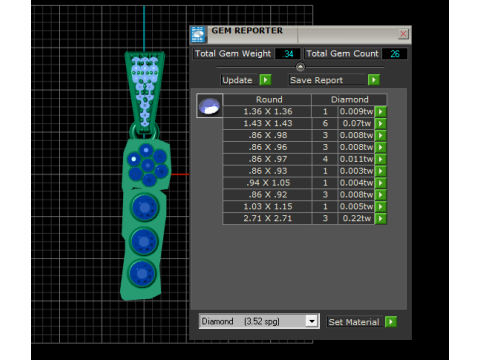Click the Gem Reporter icon in title bar

point(198,34)
